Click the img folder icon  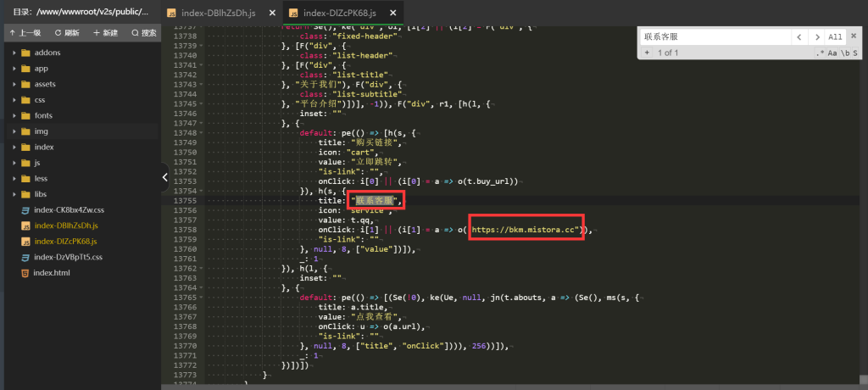25,131
